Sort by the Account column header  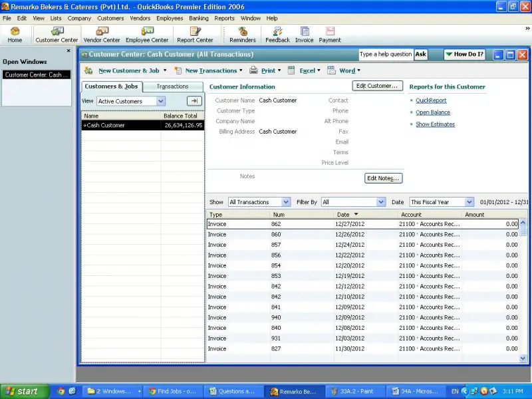click(430, 214)
